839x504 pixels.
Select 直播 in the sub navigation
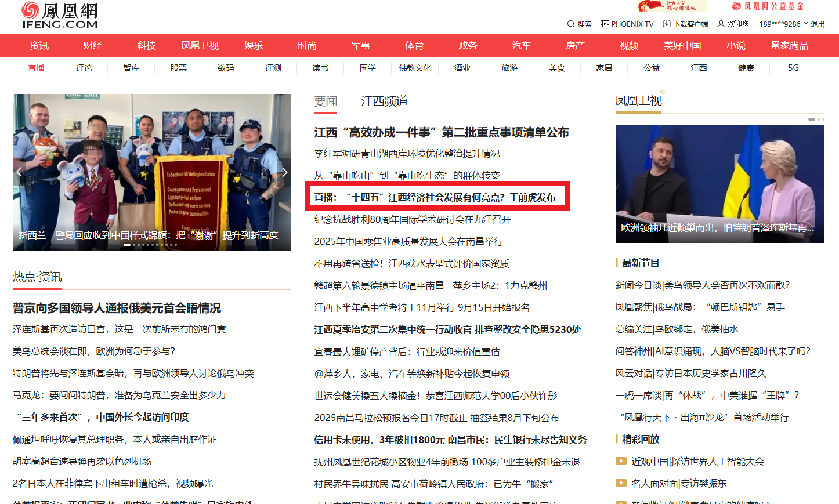coord(36,68)
